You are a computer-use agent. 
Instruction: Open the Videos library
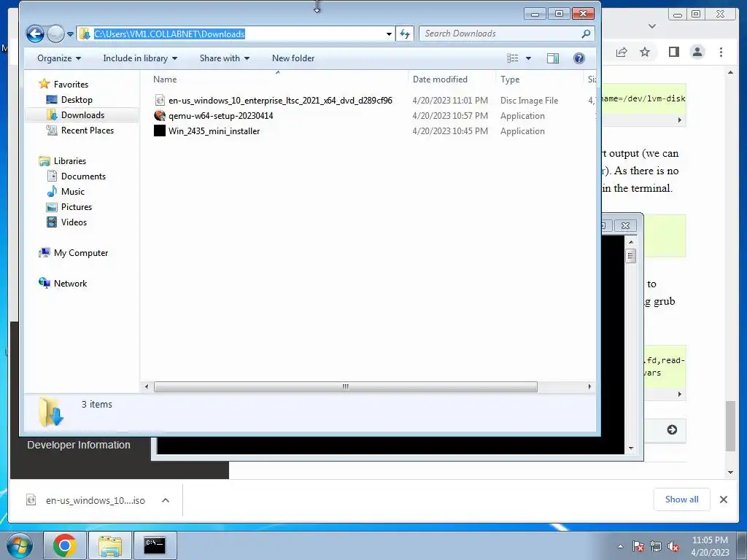[74, 222]
